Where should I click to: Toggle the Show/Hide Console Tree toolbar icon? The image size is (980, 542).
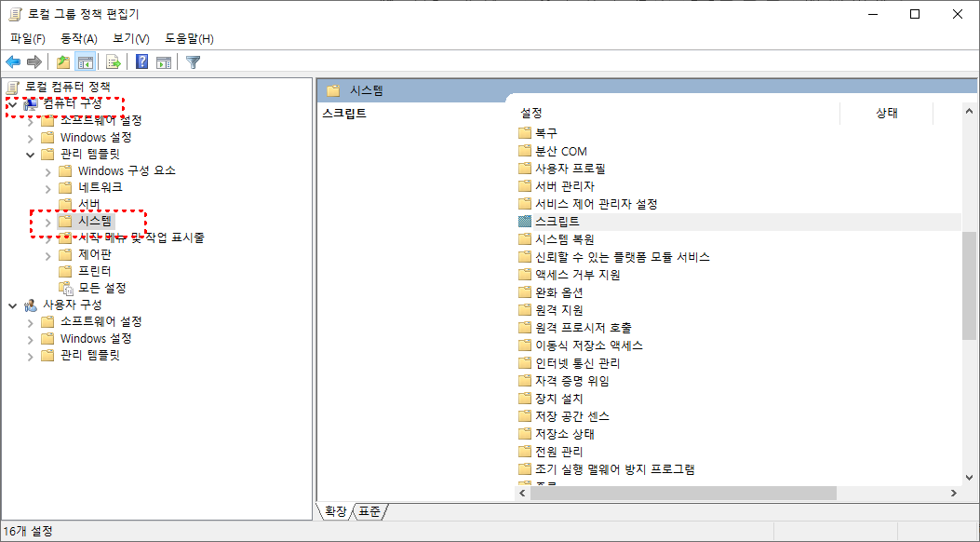tap(86, 62)
